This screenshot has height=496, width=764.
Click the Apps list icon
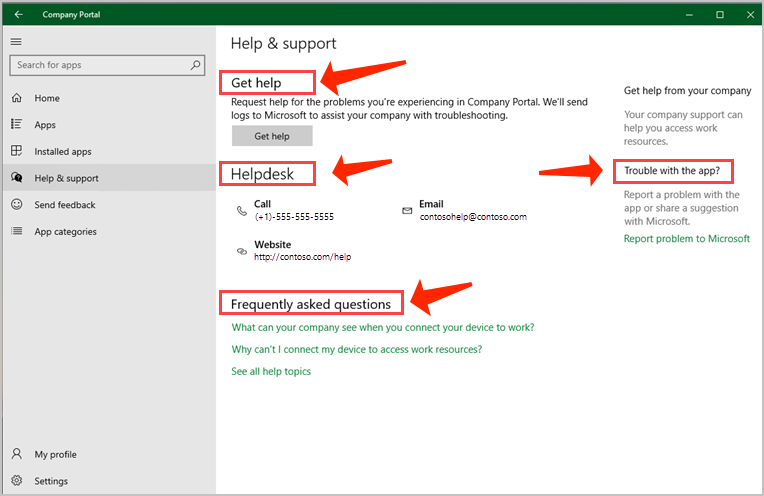(17, 124)
